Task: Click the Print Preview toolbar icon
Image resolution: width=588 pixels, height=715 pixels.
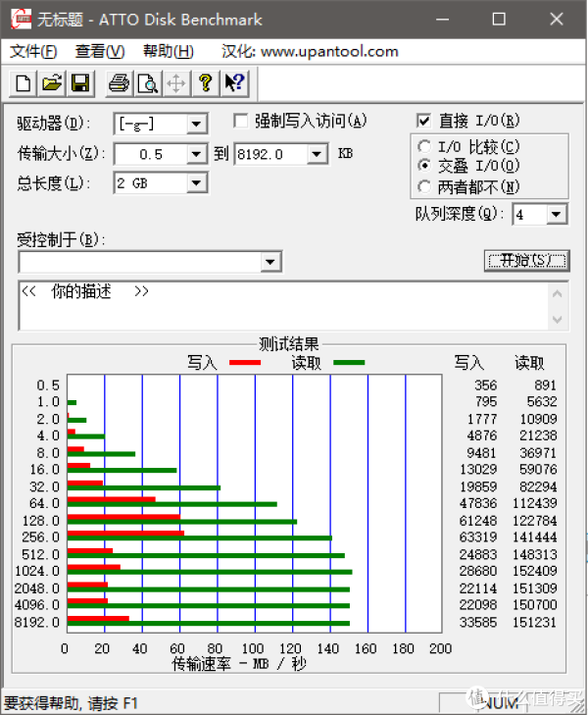Action: [x=148, y=83]
